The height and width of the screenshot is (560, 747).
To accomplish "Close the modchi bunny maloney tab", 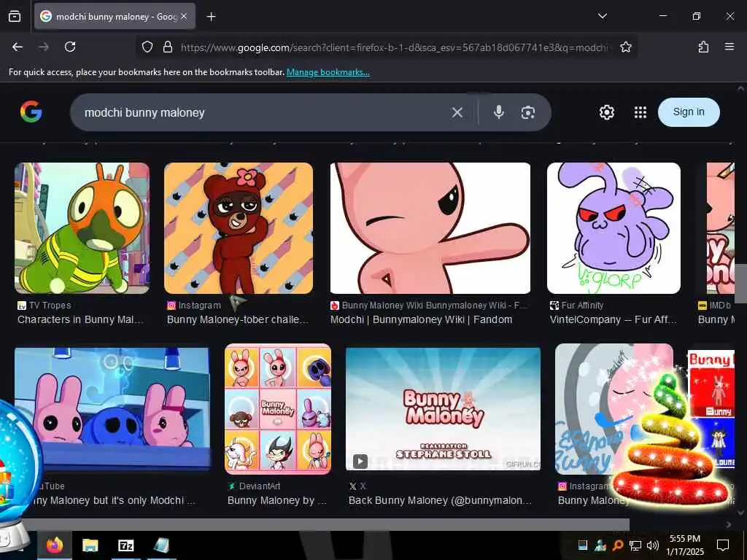I will (184, 17).
